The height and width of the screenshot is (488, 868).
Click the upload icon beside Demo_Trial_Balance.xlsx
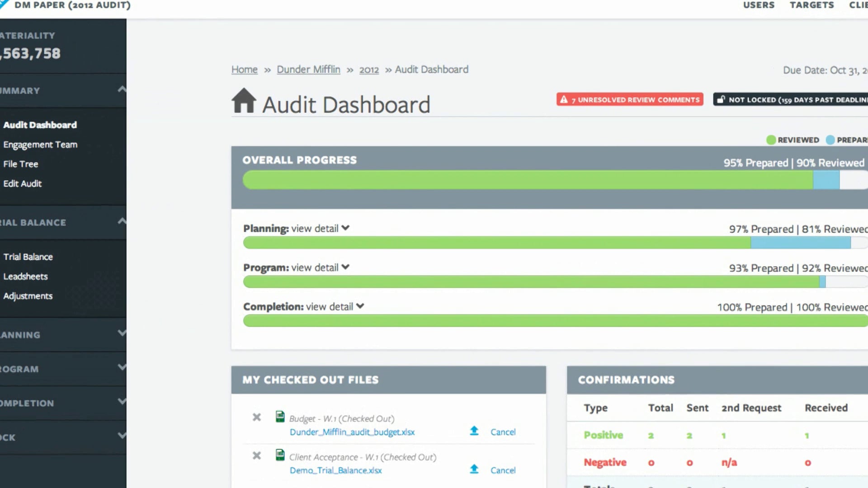click(x=474, y=469)
